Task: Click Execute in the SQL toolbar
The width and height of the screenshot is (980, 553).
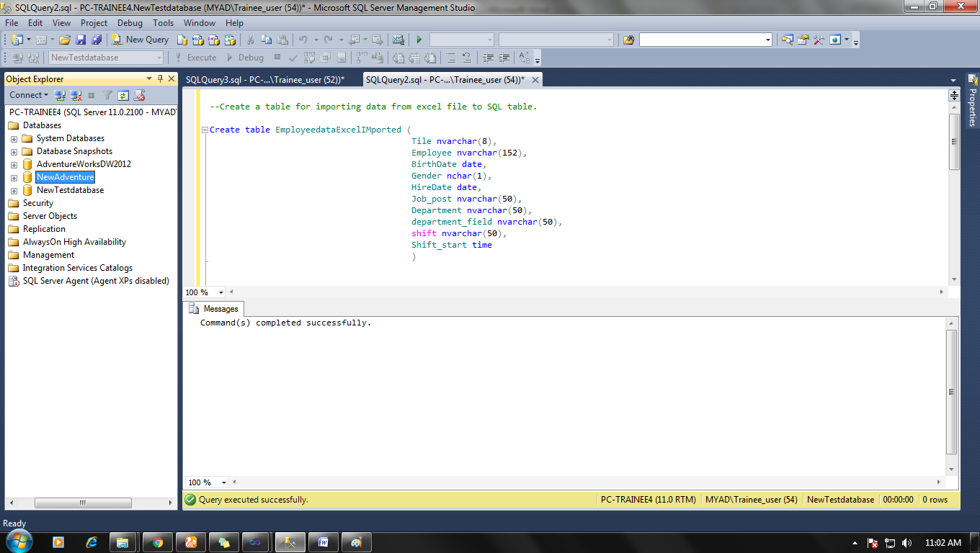Action: (x=195, y=58)
